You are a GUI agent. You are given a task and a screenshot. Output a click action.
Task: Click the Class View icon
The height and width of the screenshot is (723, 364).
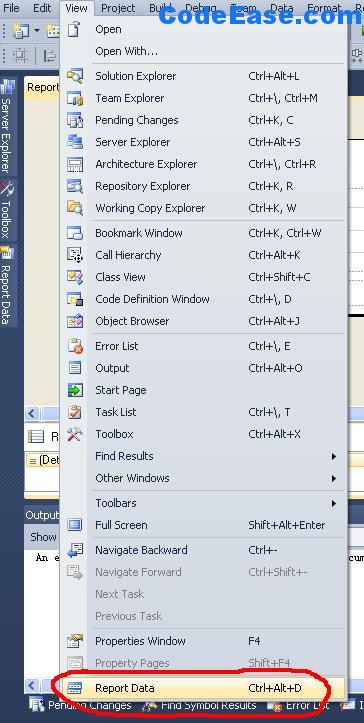pos(75,277)
